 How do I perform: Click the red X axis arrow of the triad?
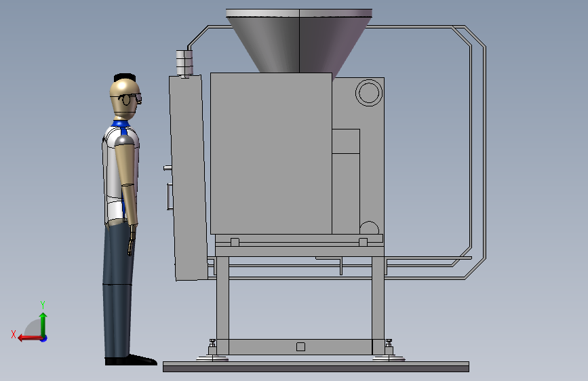point(29,338)
